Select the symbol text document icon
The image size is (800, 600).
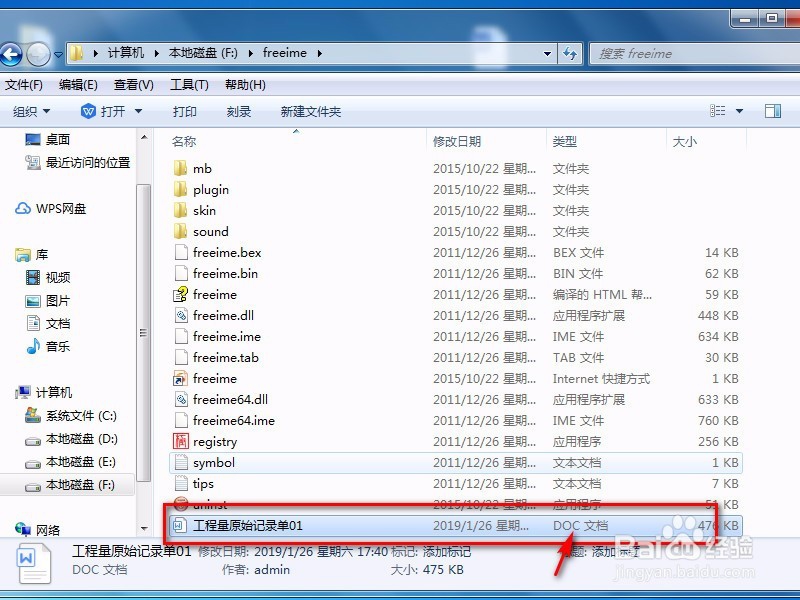click(x=181, y=462)
